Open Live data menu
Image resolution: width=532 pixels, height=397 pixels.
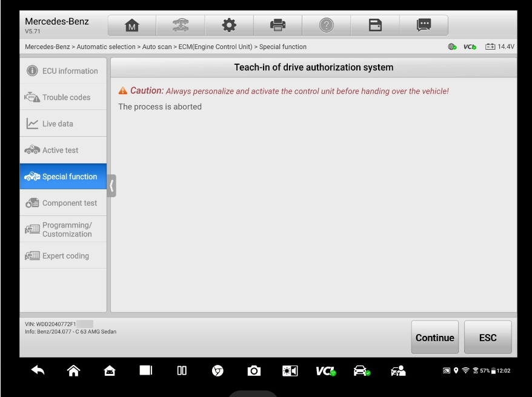pyautogui.click(x=63, y=123)
